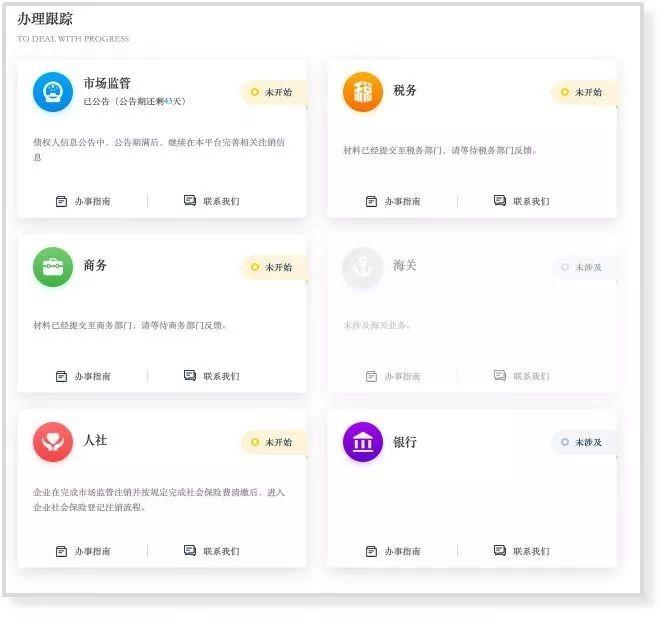665x618 pixels.
Task: Open 办事指南 in the 商务 card
Action: (83, 376)
